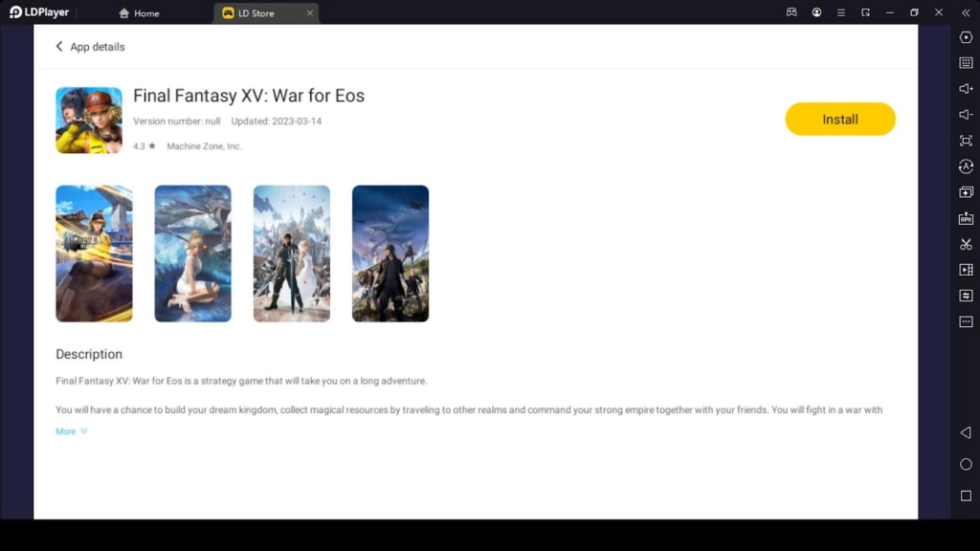Show more tools with the ellipsis icon
This screenshot has height=551, width=980.
pos(966,321)
